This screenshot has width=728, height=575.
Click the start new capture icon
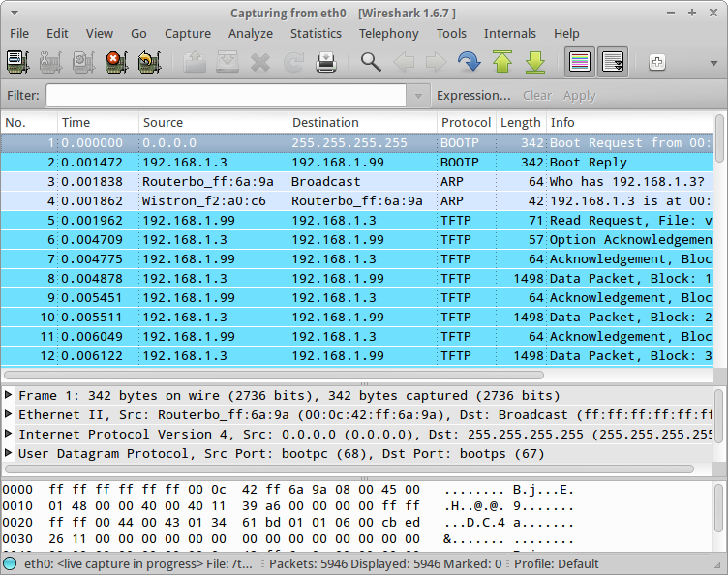[83, 62]
